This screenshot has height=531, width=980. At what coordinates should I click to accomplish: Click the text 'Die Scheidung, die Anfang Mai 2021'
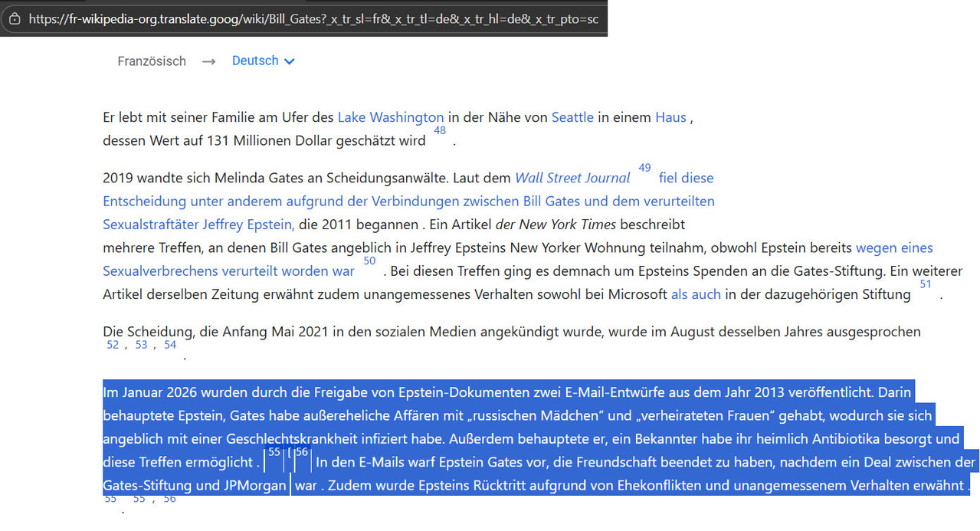pos(215,332)
